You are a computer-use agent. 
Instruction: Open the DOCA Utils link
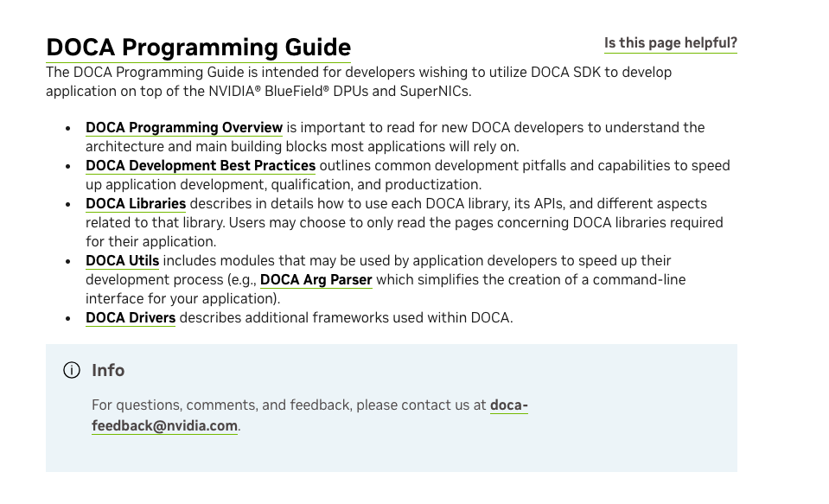coord(122,261)
